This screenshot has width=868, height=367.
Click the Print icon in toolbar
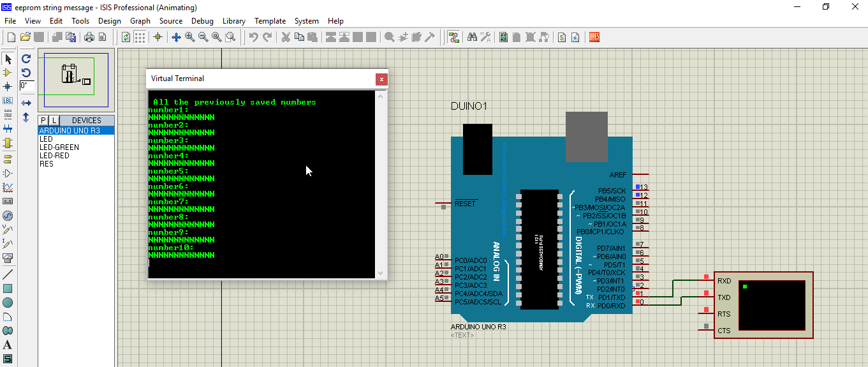[x=89, y=37]
